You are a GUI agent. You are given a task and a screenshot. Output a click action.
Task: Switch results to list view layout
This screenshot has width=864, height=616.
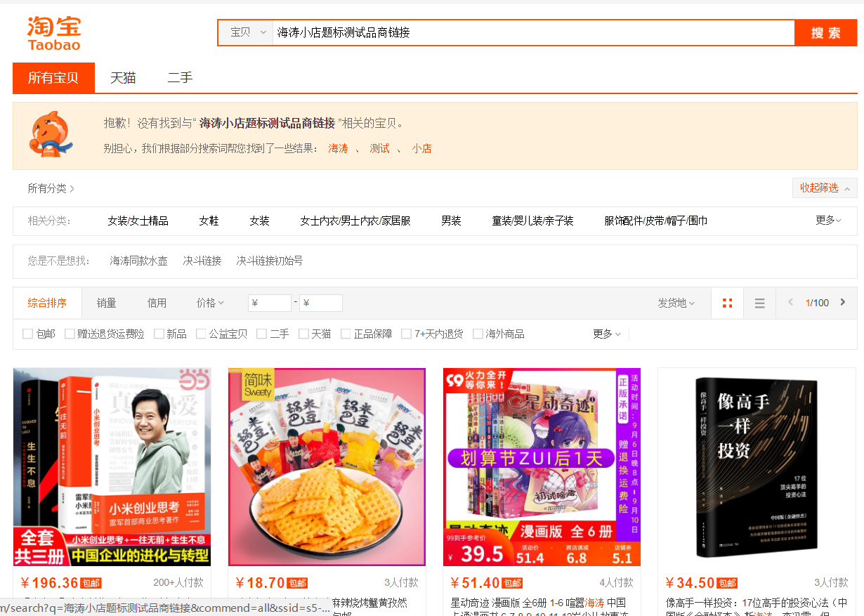[x=759, y=302]
